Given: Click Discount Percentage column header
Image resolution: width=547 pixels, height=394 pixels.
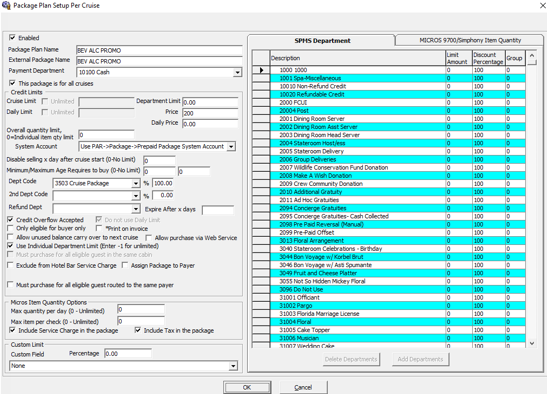Looking at the screenshot, I should [488, 58].
